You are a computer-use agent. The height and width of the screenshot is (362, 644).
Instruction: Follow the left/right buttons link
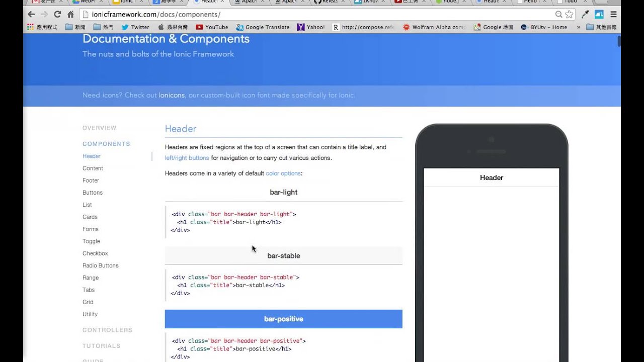(187, 158)
